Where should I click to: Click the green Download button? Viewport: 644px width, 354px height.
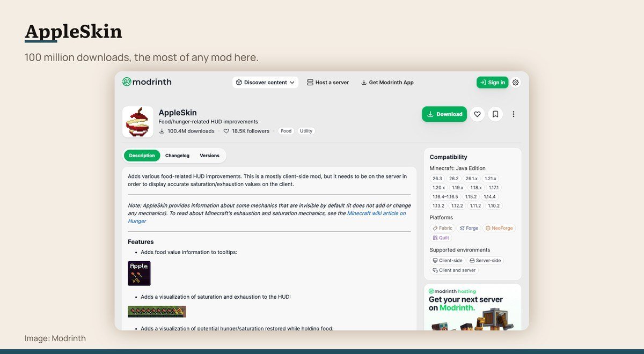[x=444, y=114]
